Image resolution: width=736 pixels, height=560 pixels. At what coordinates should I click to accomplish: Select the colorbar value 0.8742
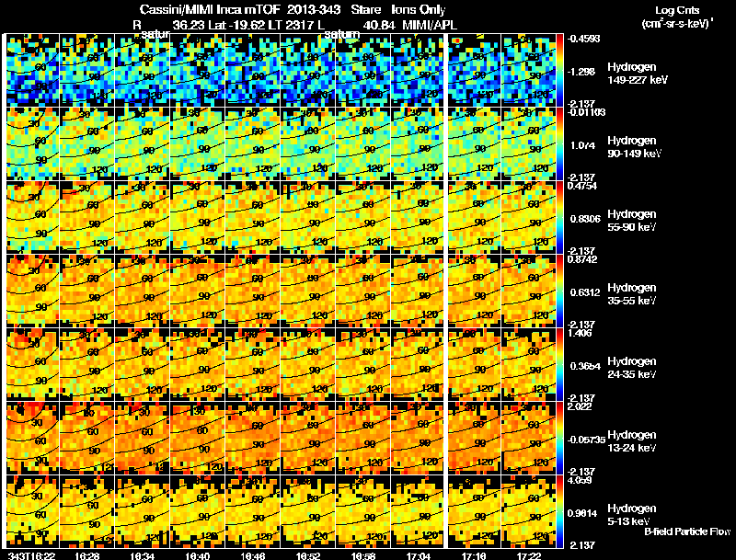582,259
